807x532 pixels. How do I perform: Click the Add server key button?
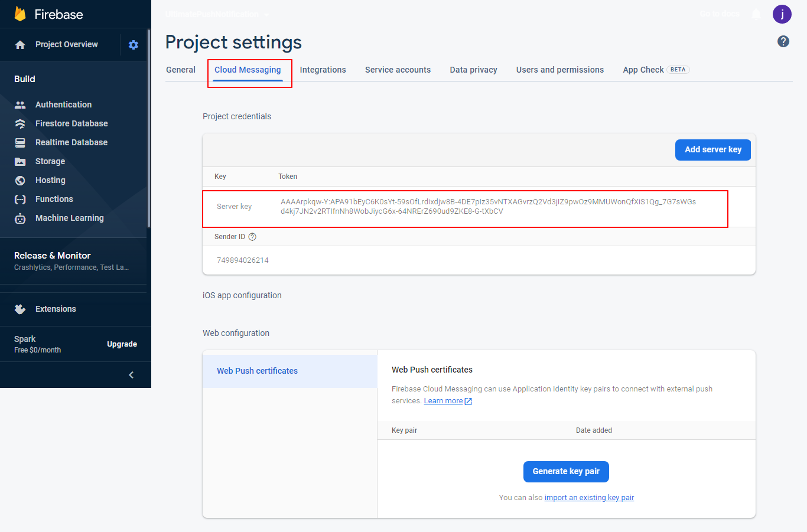coord(713,150)
